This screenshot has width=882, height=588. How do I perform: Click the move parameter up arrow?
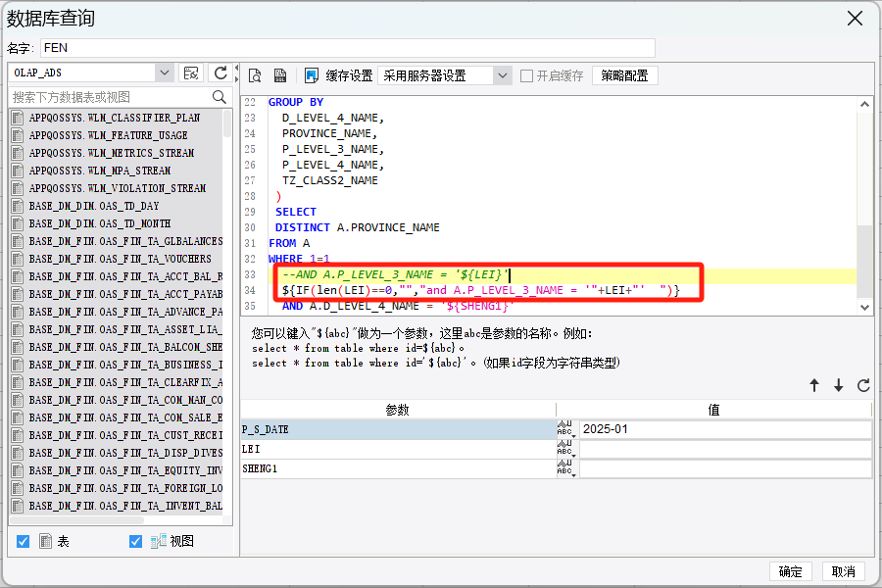(x=814, y=385)
